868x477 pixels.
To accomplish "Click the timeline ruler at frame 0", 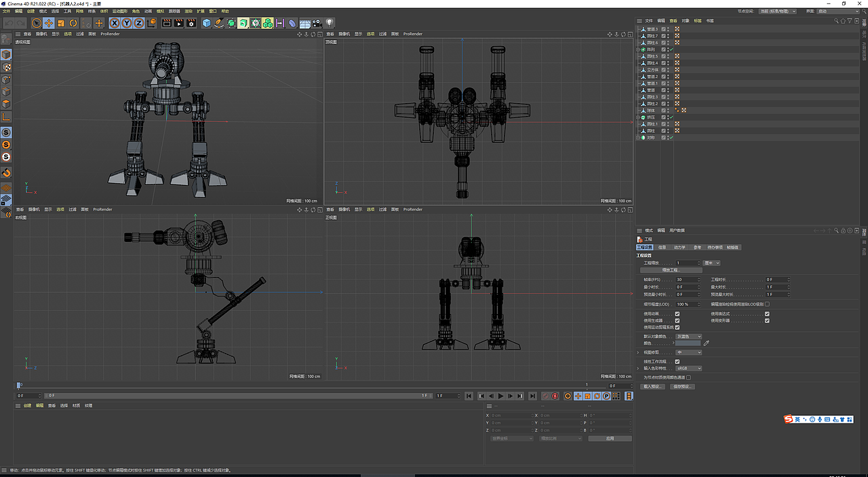I will coord(19,386).
